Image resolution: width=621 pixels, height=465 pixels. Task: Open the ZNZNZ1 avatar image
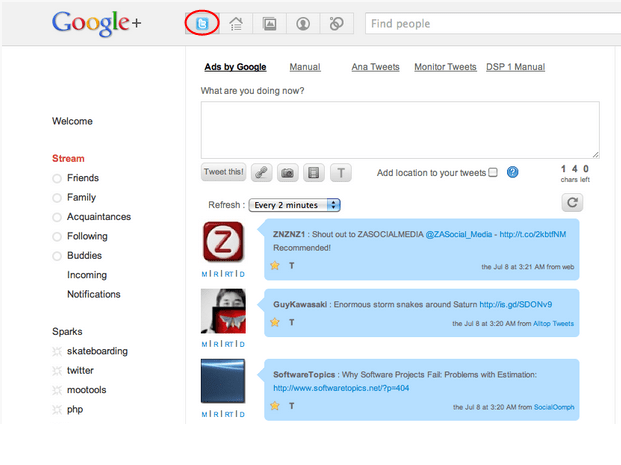pyautogui.click(x=223, y=242)
